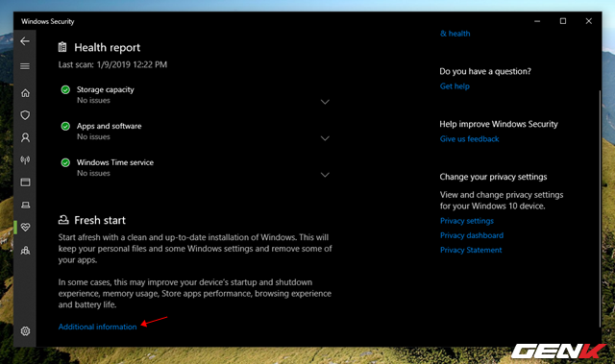This screenshot has height=364, width=615.
Task: Click the Windows Security title bar text
Action: coord(47,21)
